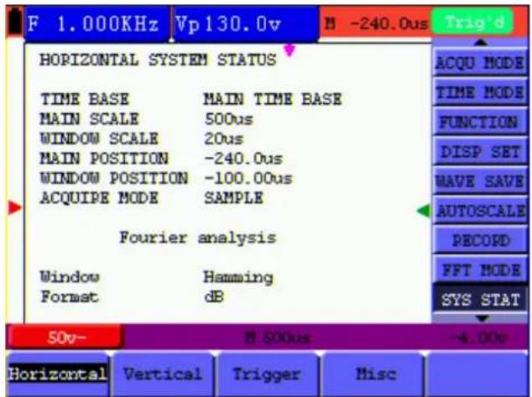This screenshot has height=397, width=532.
Task: Open DISP SET menu option
Action: coord(480,151)
